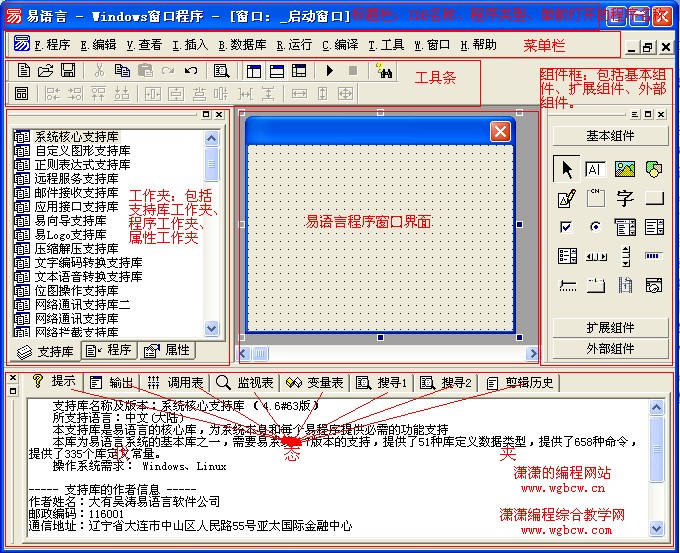Viewport: 680px width, 553px height.
Task: Click the design form's red close button
Action: 500,131
